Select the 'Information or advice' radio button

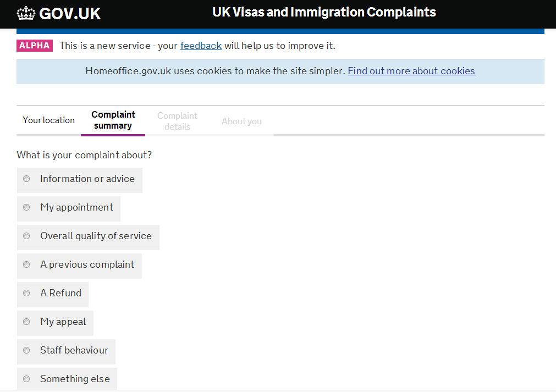[26, 179]
